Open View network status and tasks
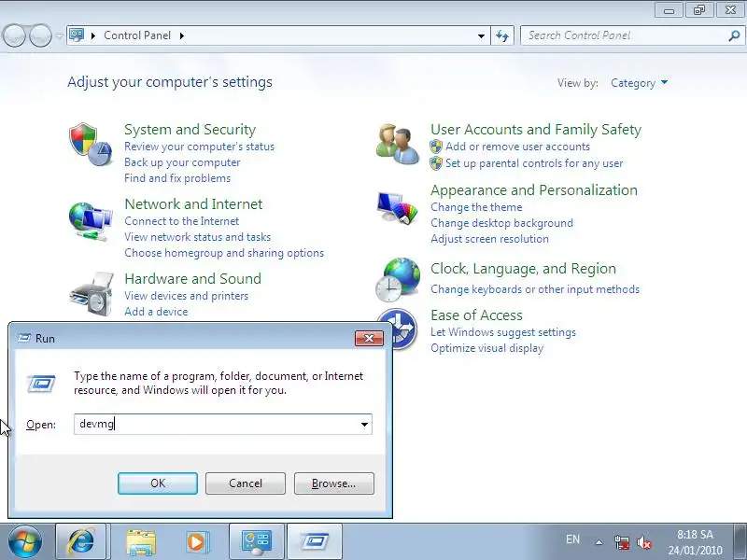 point(197,237)
